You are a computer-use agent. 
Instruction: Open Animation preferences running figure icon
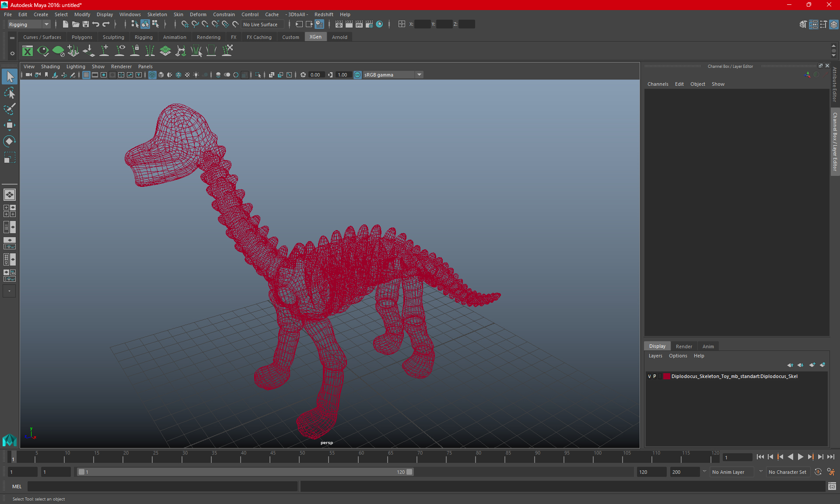(x=831, y=472)
